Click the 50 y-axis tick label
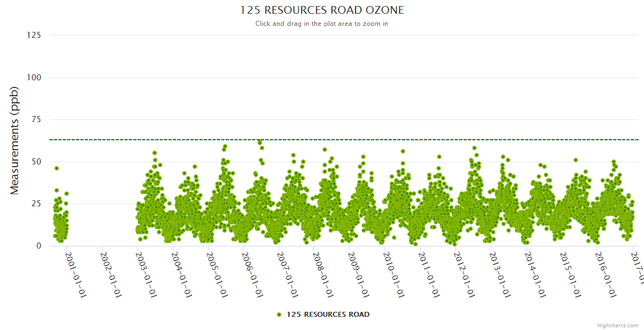644x330 pixels. point(36,162)
